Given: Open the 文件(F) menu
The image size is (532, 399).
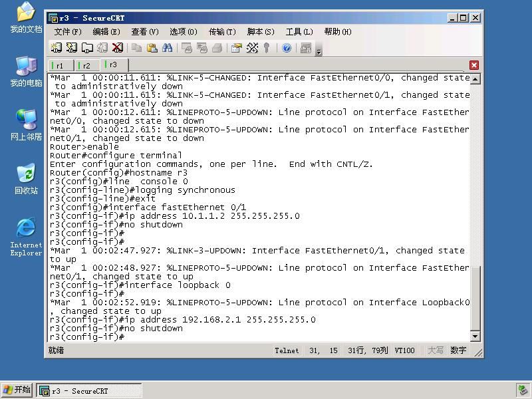Looking at the screenshot, I should (x=68, y=31).
